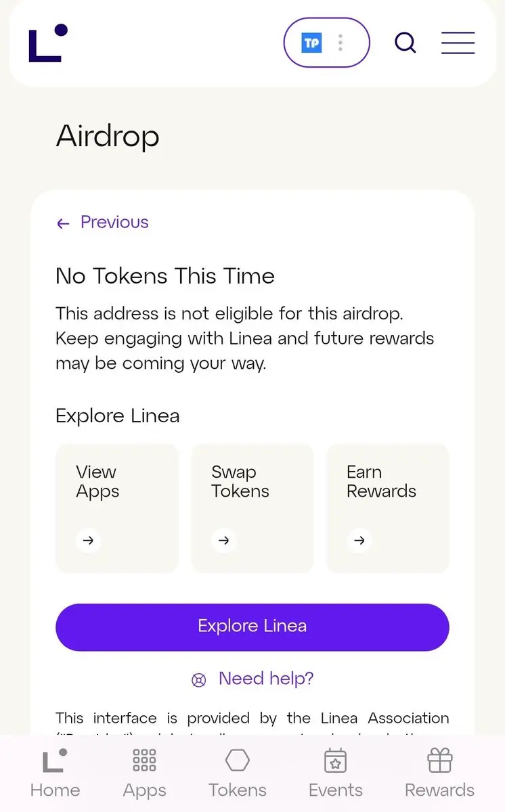505x812 pixels.
Task: Click arrow icon on Swap Tokens card
Action: click(x=224, y=541)
